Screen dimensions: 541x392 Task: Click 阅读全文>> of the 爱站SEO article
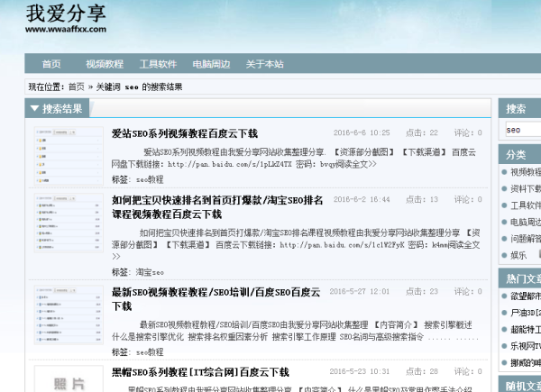pos(356,164)
